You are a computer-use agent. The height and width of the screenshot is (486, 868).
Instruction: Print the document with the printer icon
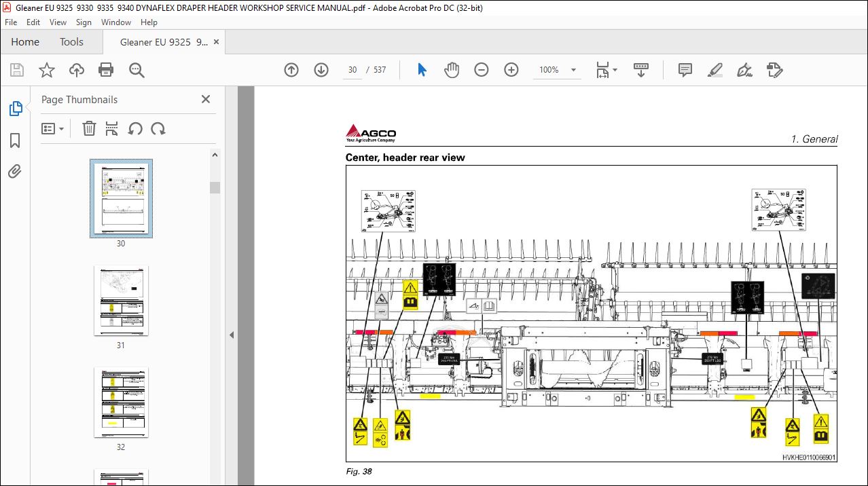coord(106,70)
